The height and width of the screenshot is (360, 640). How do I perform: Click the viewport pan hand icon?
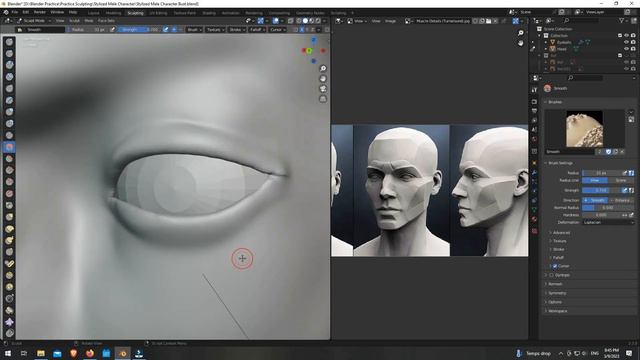click(x=323, y=79)
